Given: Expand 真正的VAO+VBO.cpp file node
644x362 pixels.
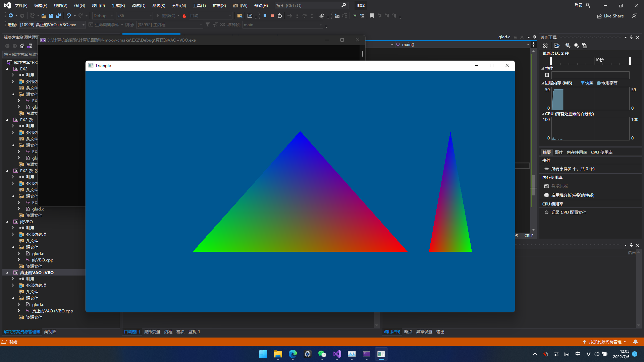Looking at the screenshot, I should 19,311.
